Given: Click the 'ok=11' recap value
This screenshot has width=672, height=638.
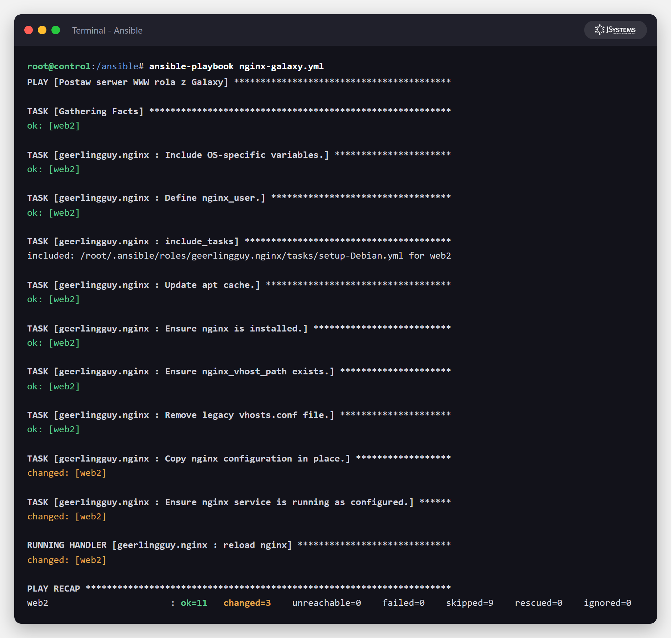Looking at the screenshot, I should (x=194, y=603).
